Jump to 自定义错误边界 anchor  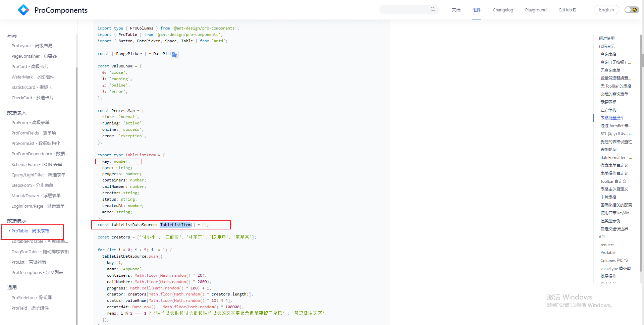614,229
